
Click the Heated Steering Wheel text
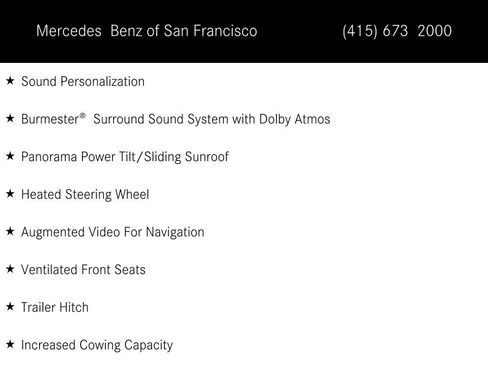click(x=85, y=195)
